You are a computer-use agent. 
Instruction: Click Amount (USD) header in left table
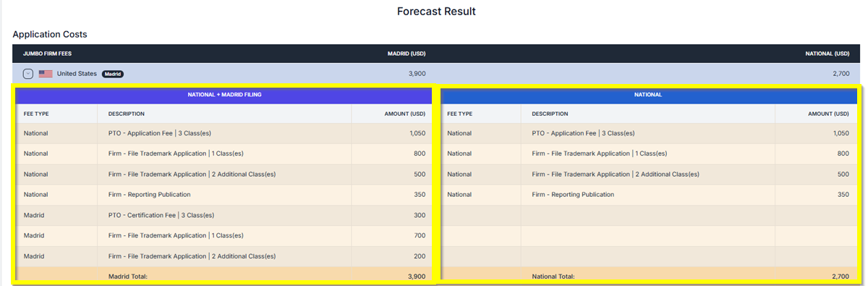405,114
